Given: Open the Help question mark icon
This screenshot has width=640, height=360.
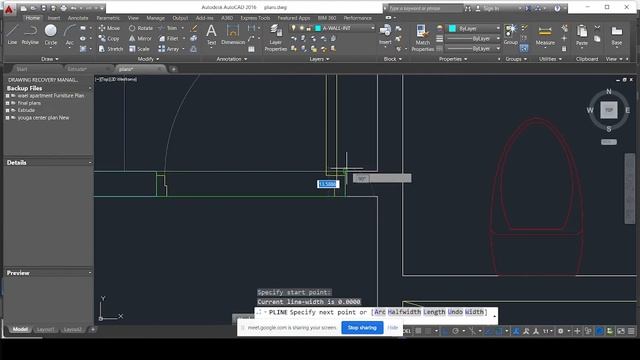Looking at the screenshot, I should click(x=557, y=8).
